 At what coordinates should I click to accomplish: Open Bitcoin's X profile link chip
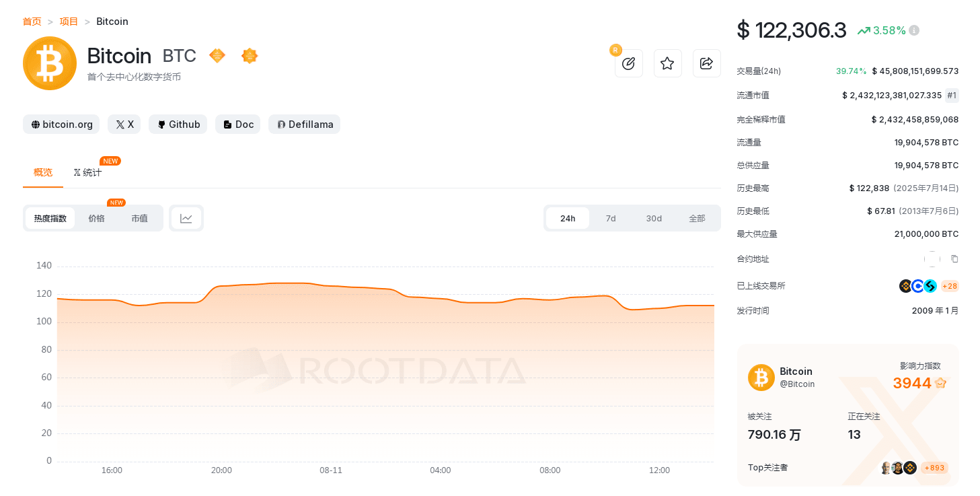tap(124, 125)
